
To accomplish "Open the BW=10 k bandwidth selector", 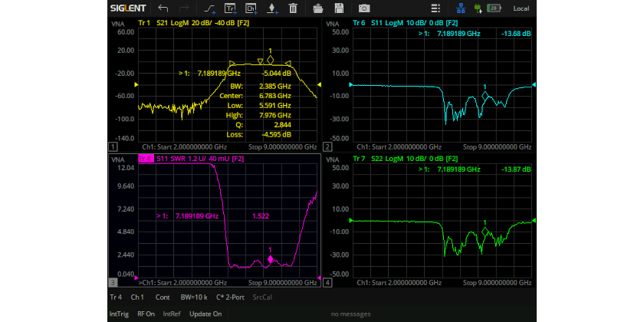I will click(192, 297).
